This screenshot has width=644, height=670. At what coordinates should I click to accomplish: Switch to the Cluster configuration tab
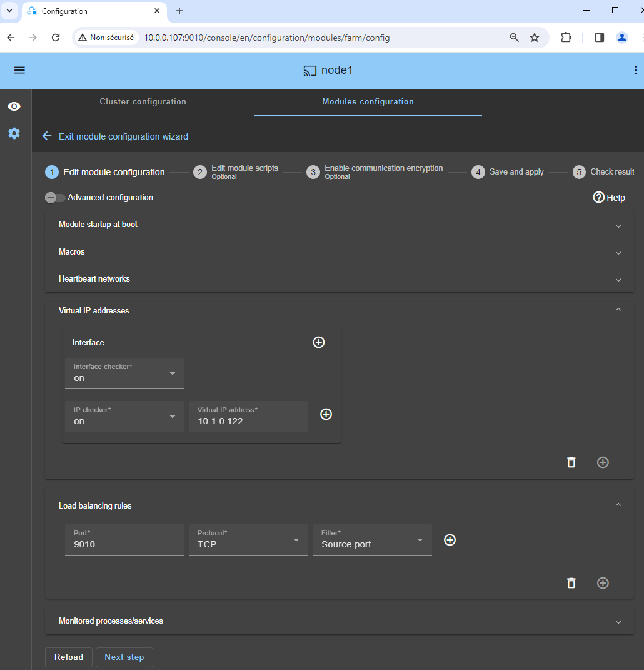pyautogui.click(x=143, y=101)
